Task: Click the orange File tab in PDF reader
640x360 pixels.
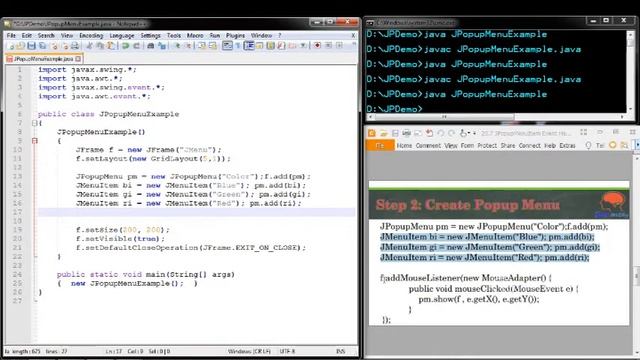Action: [380, 145]
